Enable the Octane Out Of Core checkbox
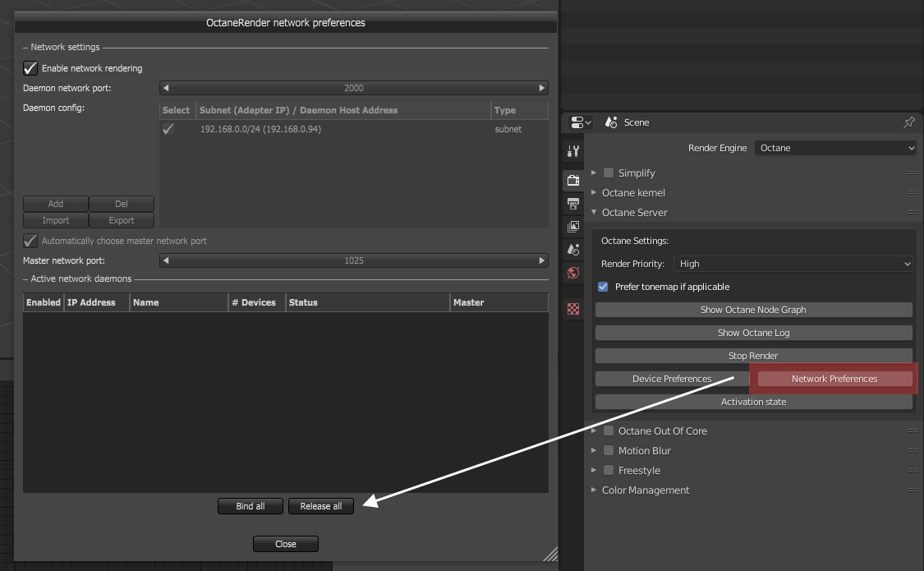924x571 pixels. 609,431
